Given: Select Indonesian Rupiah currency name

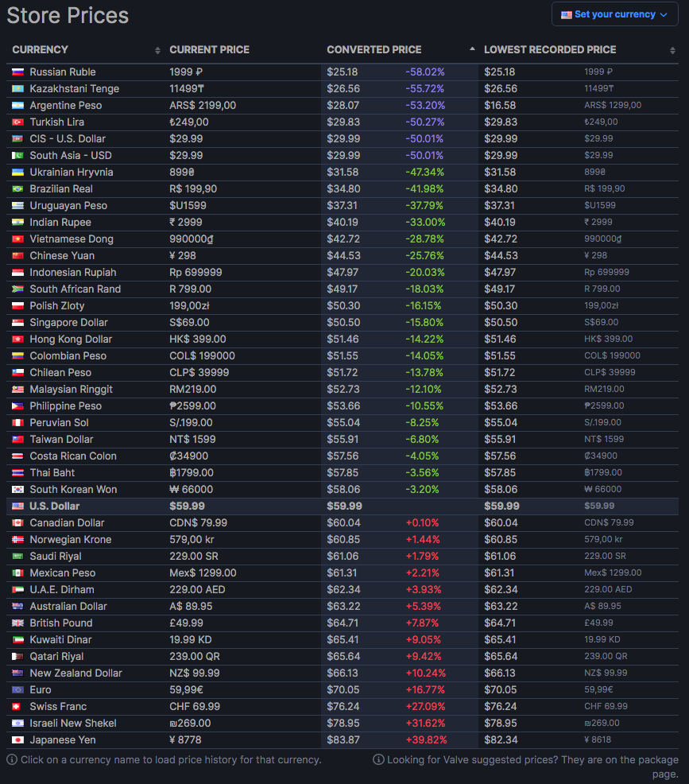Looking at the screenshot, I should tap(73, 273).
